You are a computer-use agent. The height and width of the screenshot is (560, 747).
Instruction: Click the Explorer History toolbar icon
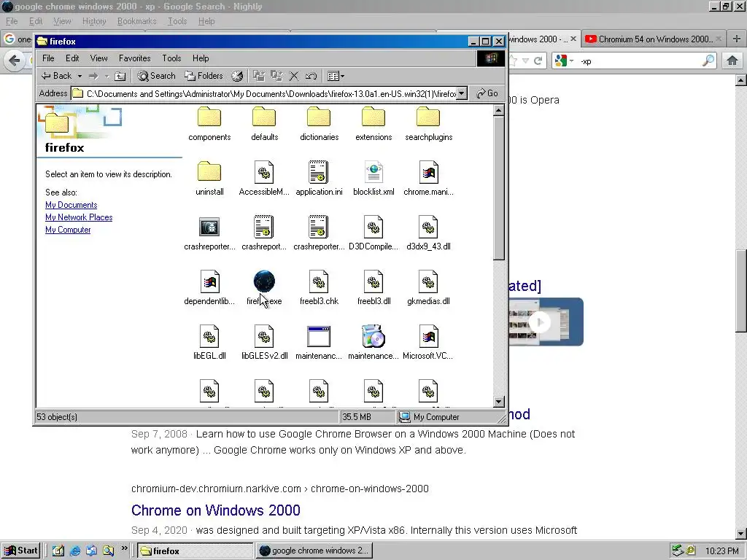237,76
